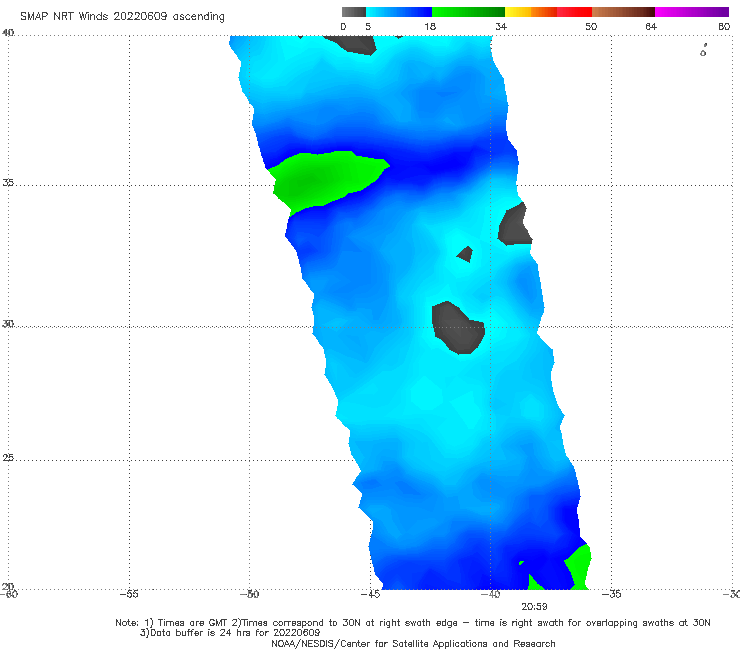Click the latitude label '25'

(x=8, y=458)
